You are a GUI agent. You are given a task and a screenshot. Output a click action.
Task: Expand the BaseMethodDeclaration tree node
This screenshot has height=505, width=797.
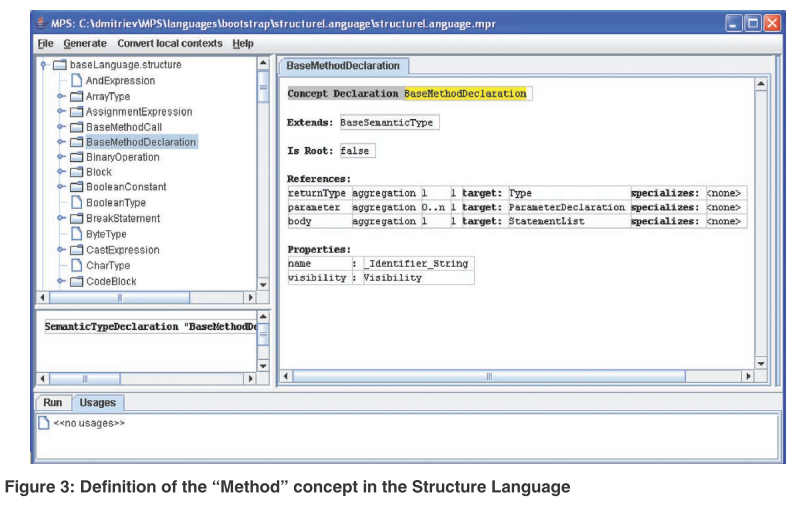coord(61,142)
